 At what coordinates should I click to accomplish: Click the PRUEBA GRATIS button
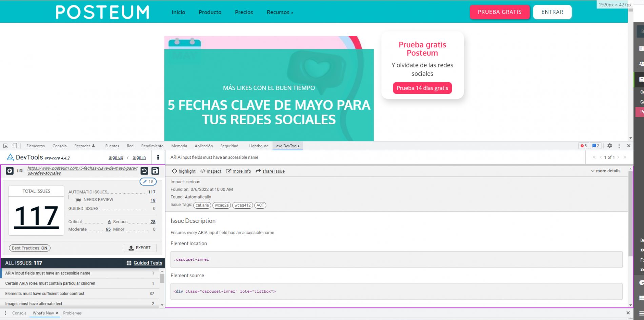[499, 12]
